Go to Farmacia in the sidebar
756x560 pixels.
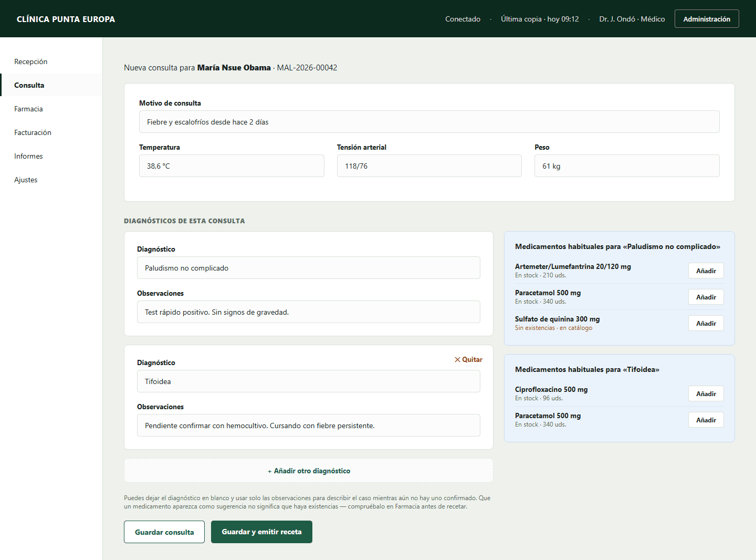coord(51,109)
